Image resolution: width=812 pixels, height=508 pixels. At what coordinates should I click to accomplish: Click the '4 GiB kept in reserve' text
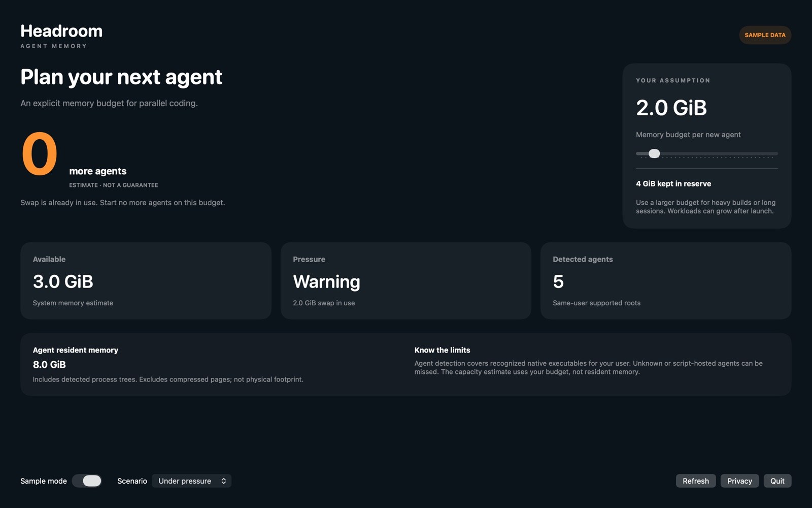[673, 184]
